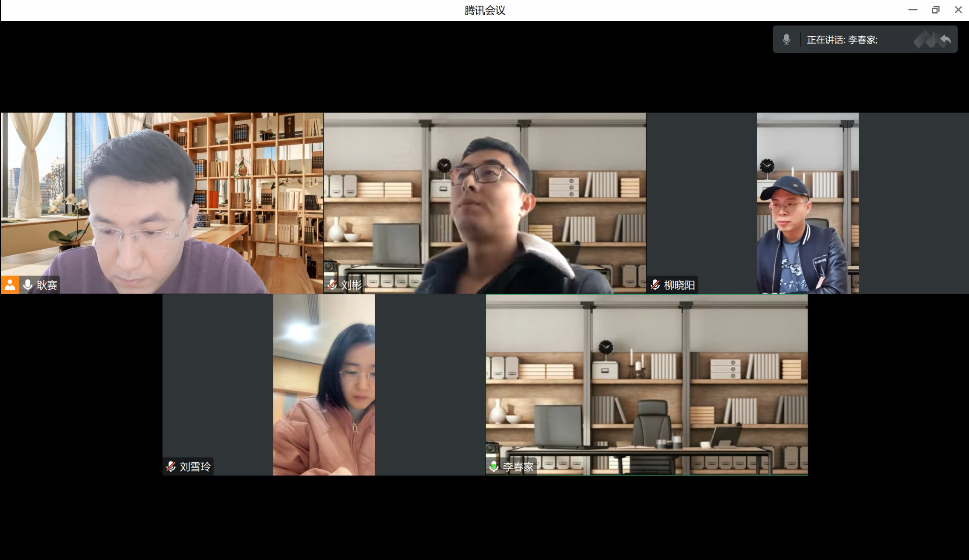This screenshot has width=969, height=560.
Task: Select 刘彬's video tile
Action: coord(485,203)
